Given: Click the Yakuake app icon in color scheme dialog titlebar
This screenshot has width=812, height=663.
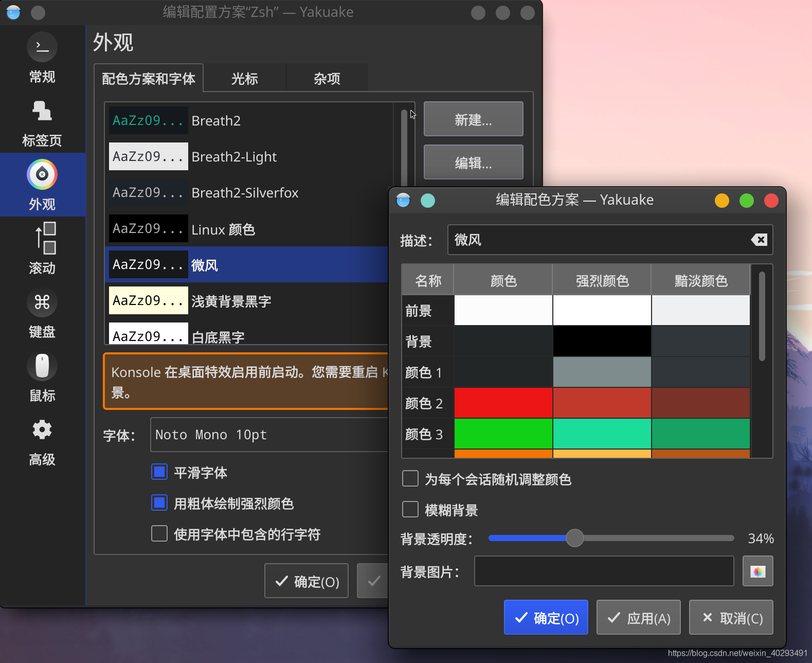Looking at the screenshot, I should coord(403,200).
